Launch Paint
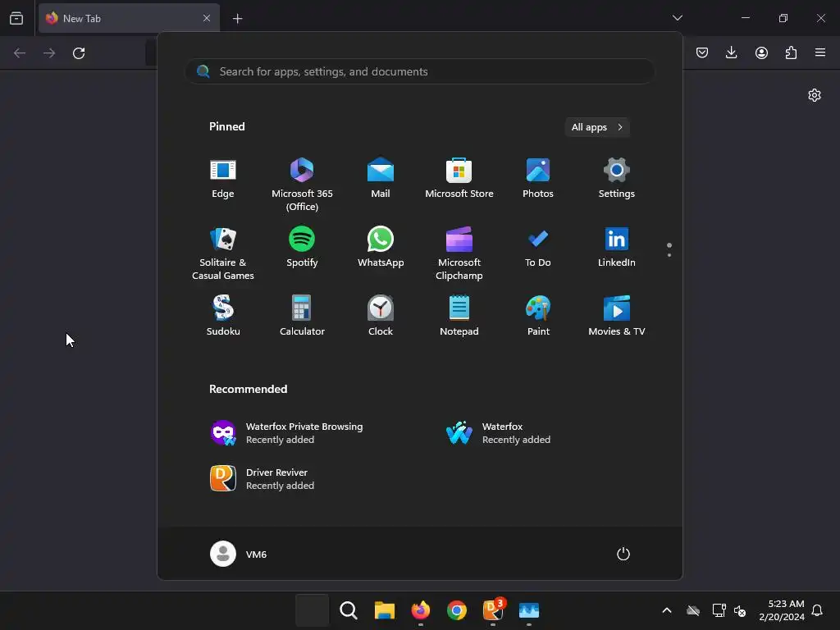 tap(538, 317)
